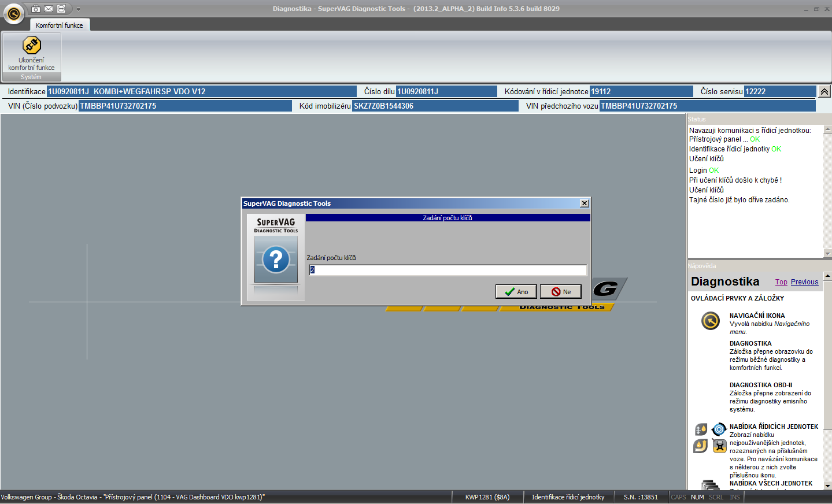Select Číslo dílu value 1U0920811J
The height and width of the screenshot is (504, 832).
point(446,91)
